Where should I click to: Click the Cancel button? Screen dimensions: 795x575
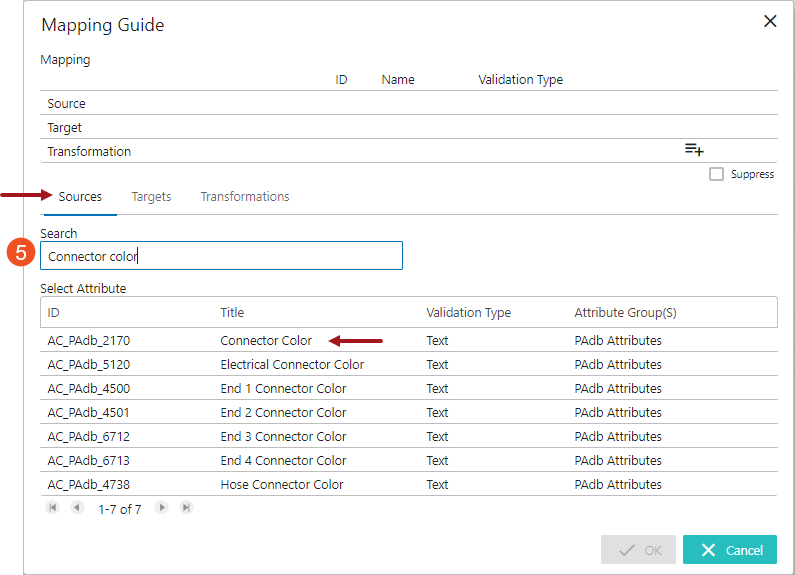(729, 550)
